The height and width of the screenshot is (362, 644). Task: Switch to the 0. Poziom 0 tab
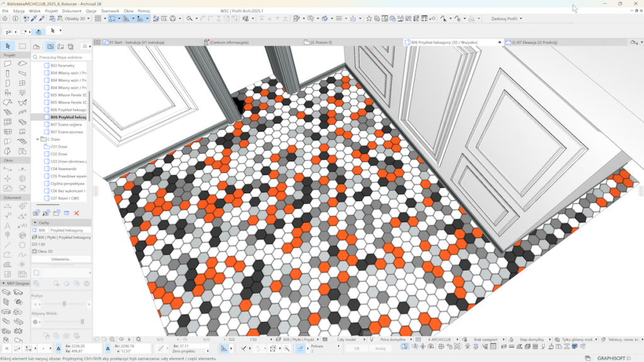[321, 42]
